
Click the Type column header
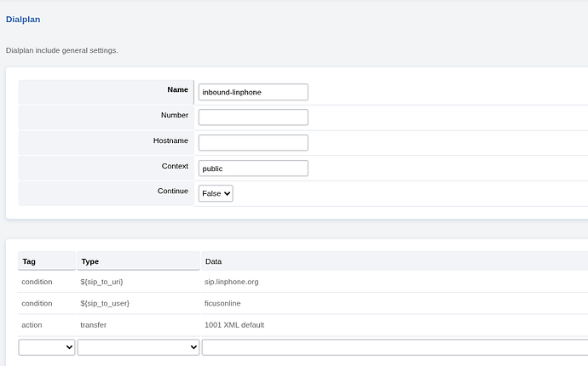pyautogui.click(x=90, y=261)
